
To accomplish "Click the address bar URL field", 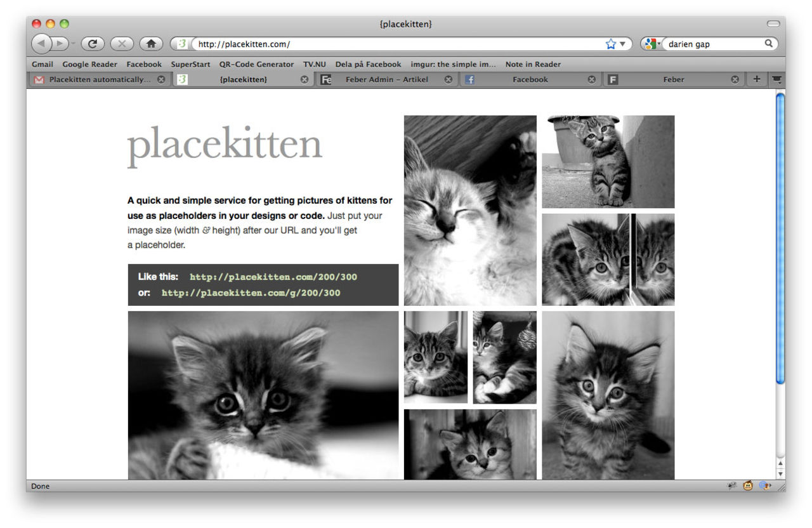I will pos(393,44).
